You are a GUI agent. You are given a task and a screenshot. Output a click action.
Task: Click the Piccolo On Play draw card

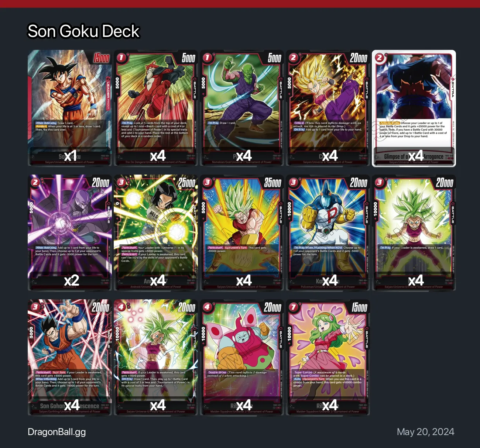242,108
